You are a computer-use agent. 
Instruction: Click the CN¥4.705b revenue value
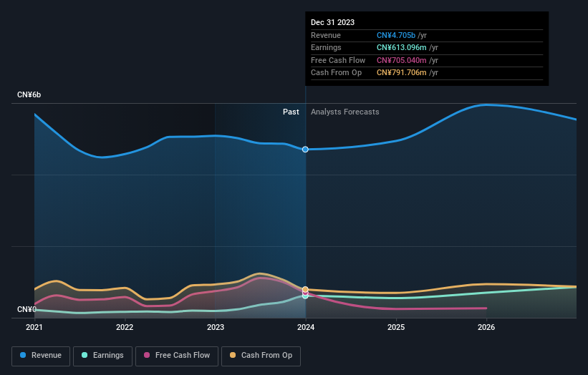[396, 35]
